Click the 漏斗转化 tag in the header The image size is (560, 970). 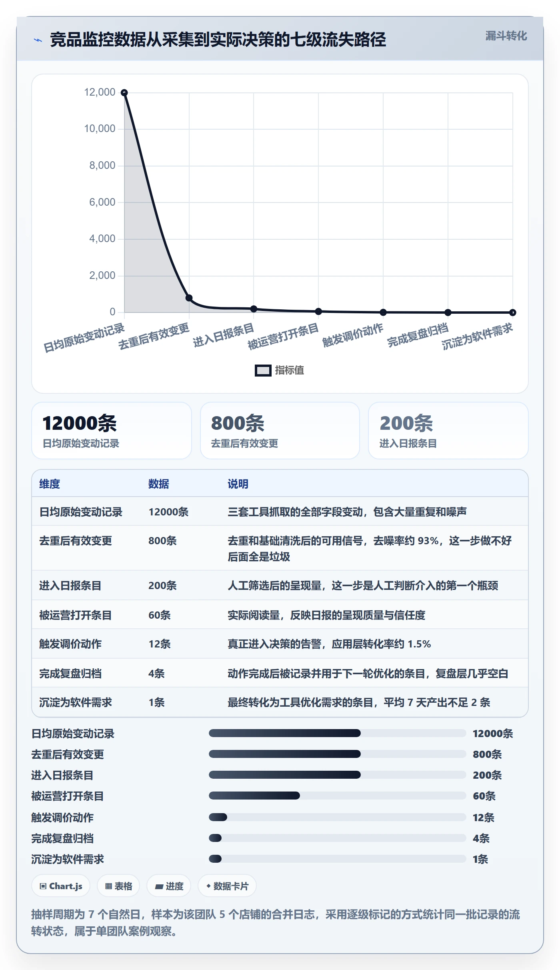506,36
